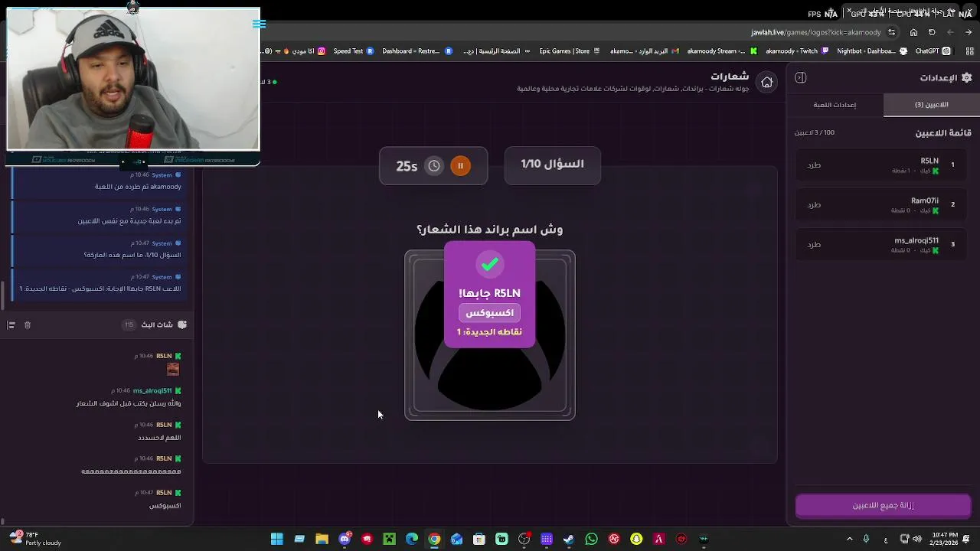Open File Explorer from taskbar

[322, 540]
